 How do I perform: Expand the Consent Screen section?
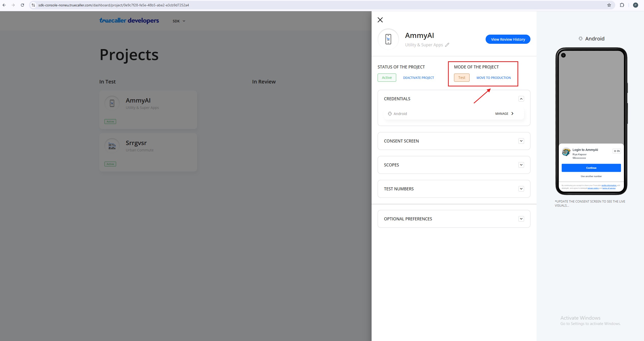click(521, 141)
